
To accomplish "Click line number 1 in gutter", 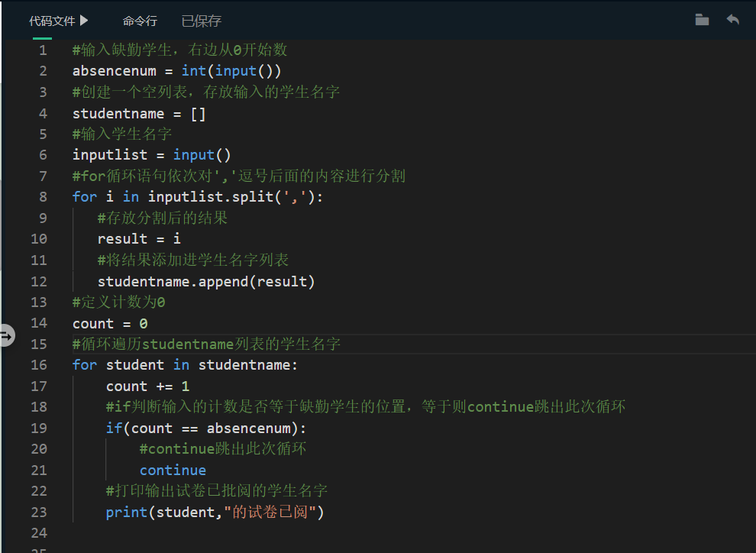I will (43, 50).
